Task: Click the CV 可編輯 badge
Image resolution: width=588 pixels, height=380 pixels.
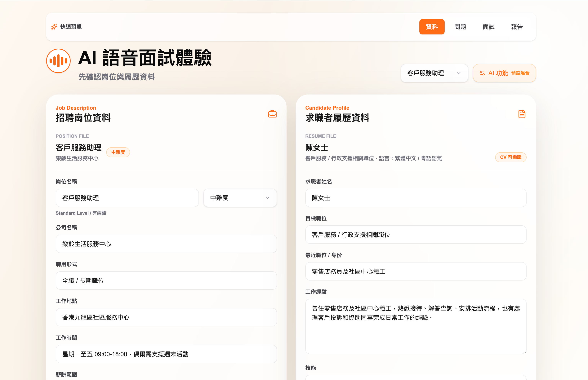Action: (x=511, y=157)
